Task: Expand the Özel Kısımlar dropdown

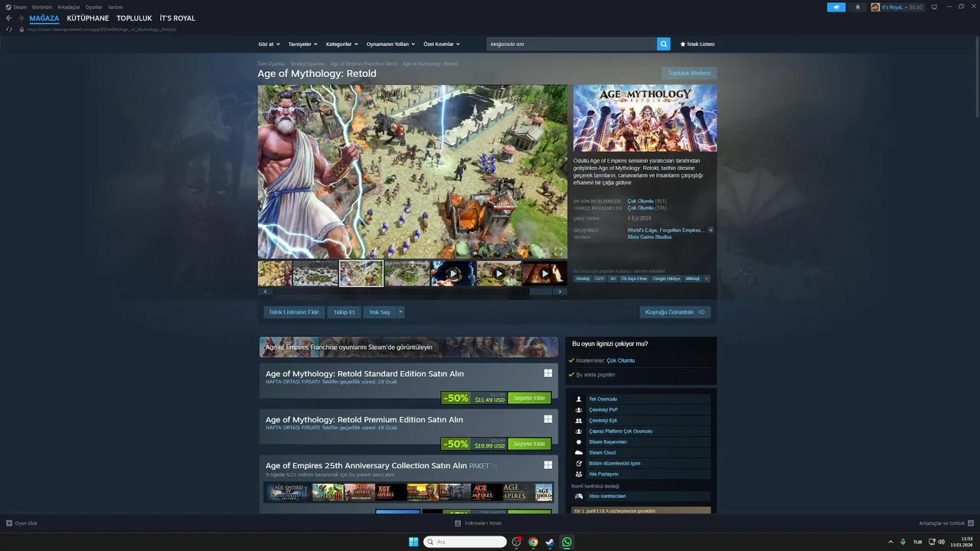Action: coord(442,44)
